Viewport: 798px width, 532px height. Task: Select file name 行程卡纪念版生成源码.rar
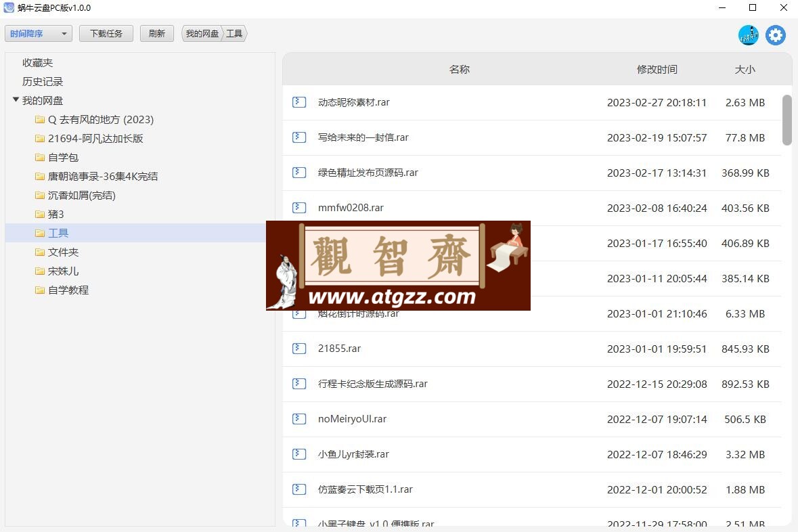pos(372,384)
